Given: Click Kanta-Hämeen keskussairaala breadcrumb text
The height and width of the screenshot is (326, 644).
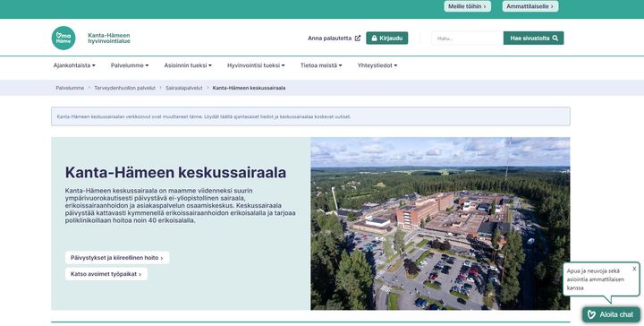Looking at the screenshot, I should (x=249, y=88).
